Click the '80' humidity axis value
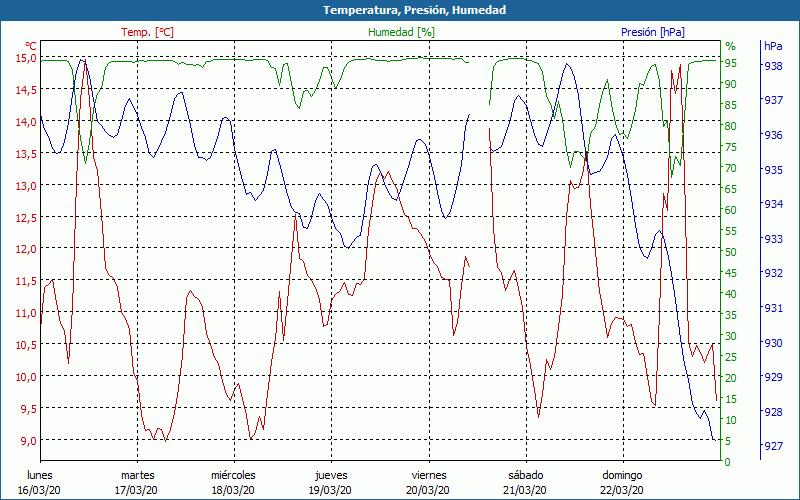This screenshot has height=500, width=800. point(731,126)
